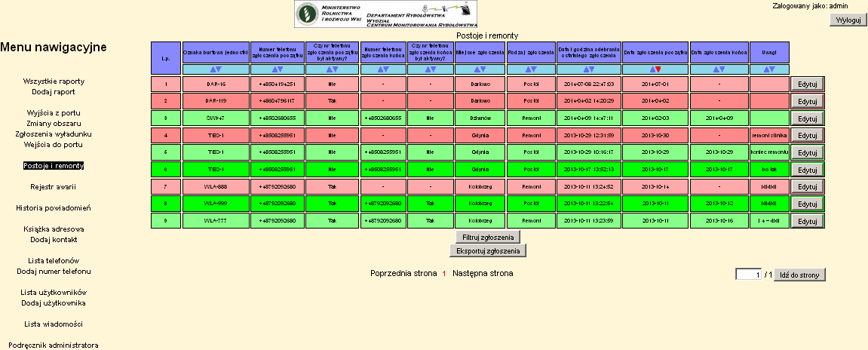Sort Oznaka burtowa jednostki with down arrow

[219, 69]
